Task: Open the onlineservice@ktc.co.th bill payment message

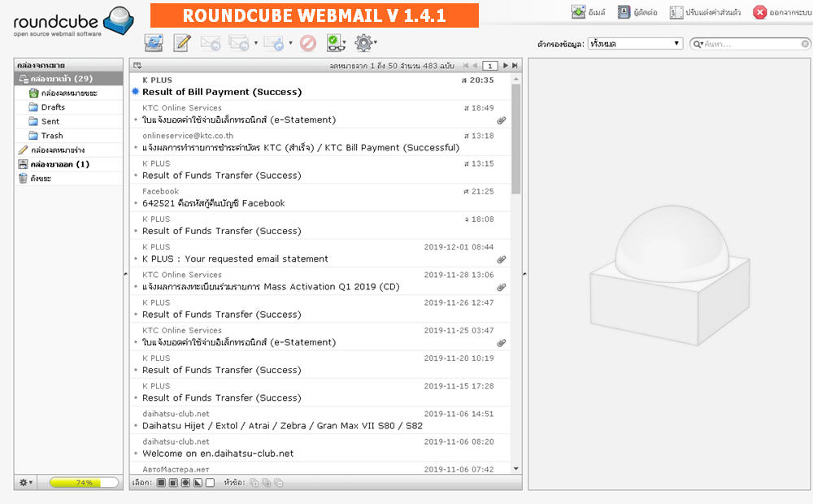Action: click(320, 142)
